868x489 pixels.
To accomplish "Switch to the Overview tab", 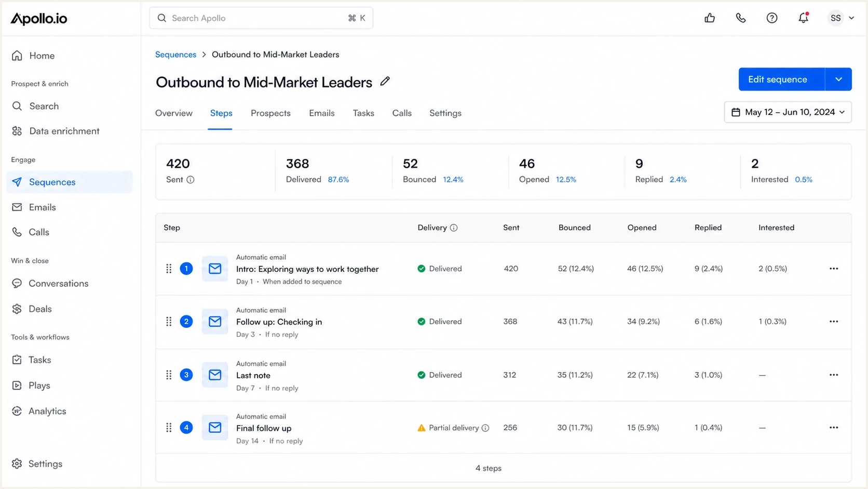I will coord(174,113).
